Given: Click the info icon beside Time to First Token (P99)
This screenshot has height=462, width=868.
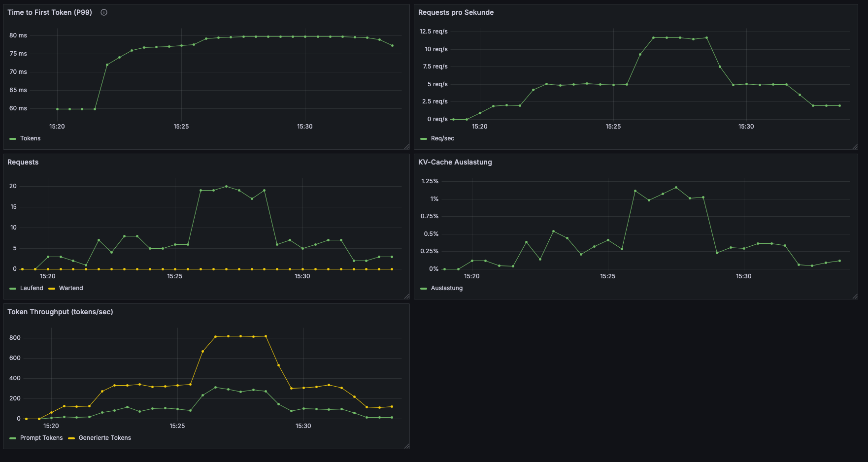Looking at the screenshot, I should pos(103,12).
